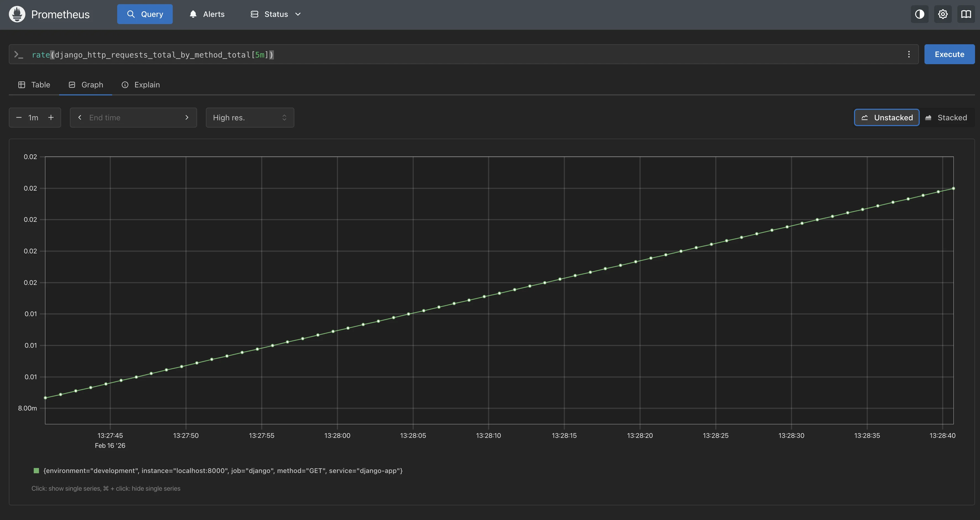This screenshot has height=520, width=980.
Task: Open the settings gear icon
Action: pos(943,14)
